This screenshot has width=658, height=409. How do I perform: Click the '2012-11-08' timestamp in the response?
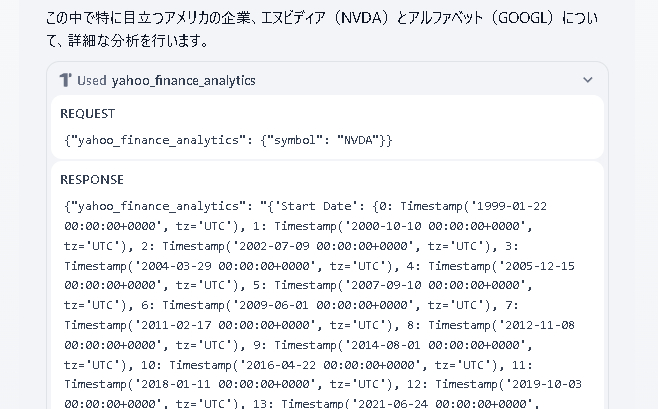(x=540, y=325)
